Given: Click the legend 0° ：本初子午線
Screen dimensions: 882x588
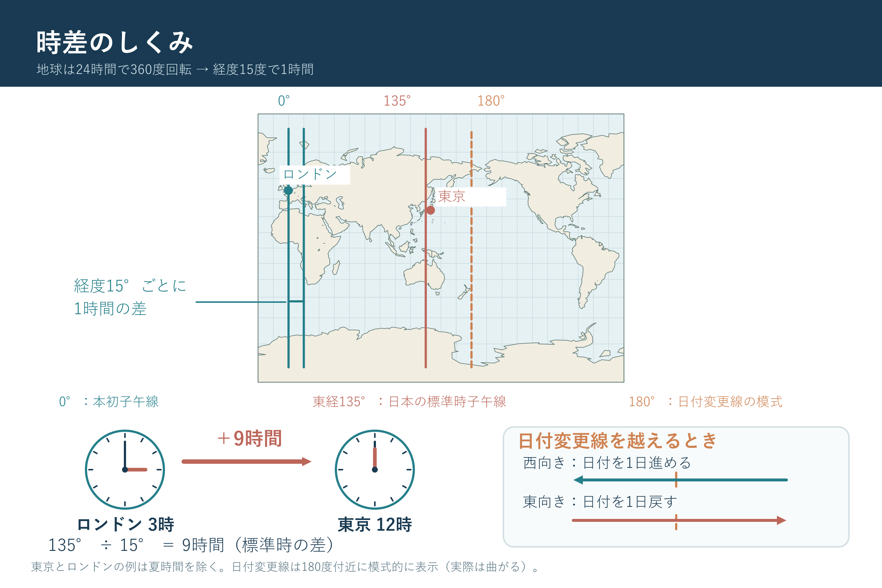Looking at the screenshot, I should pyautogui.click(x=109, y=402).
